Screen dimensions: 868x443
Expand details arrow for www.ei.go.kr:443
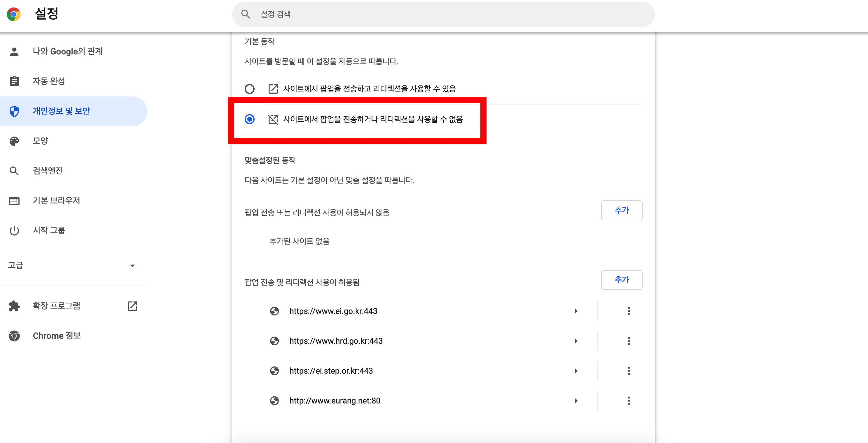576,311
